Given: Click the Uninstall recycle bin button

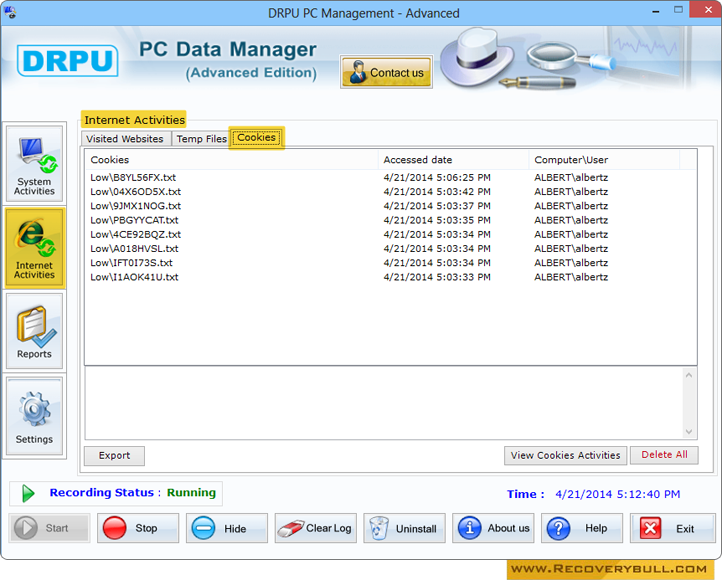Looking at the screenshot, I should [404, 528].
